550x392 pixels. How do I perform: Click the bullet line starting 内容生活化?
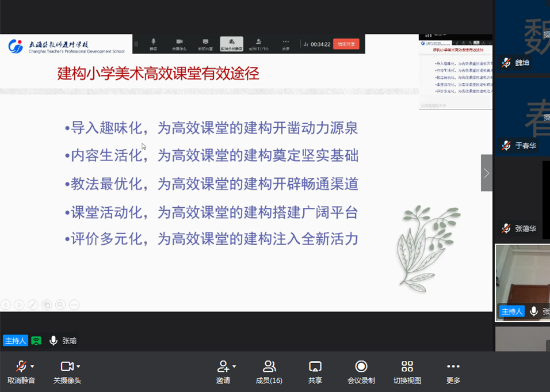click(x=212, y=155)
